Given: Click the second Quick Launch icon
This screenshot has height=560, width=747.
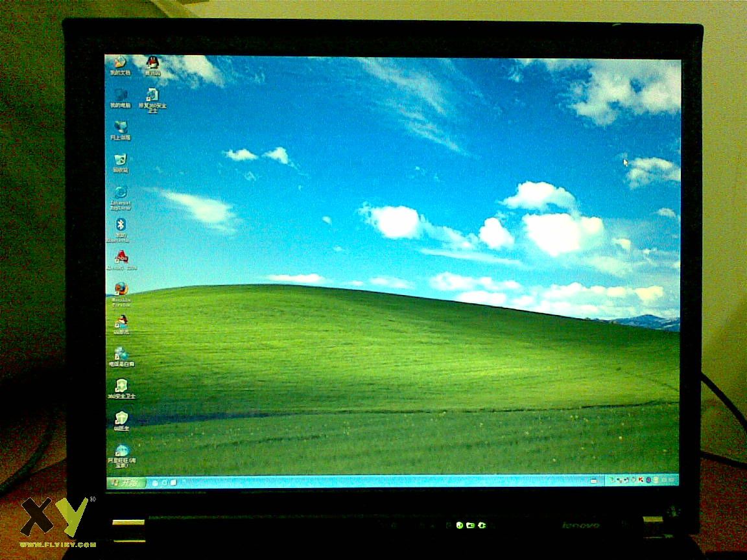Looking at the screenshot, I should coord(164,483).
